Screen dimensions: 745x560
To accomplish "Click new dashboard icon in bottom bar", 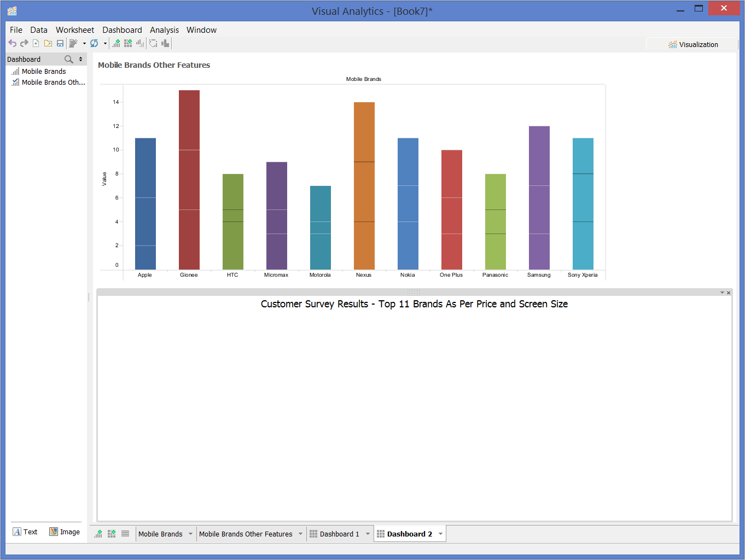I will (112, 534).
